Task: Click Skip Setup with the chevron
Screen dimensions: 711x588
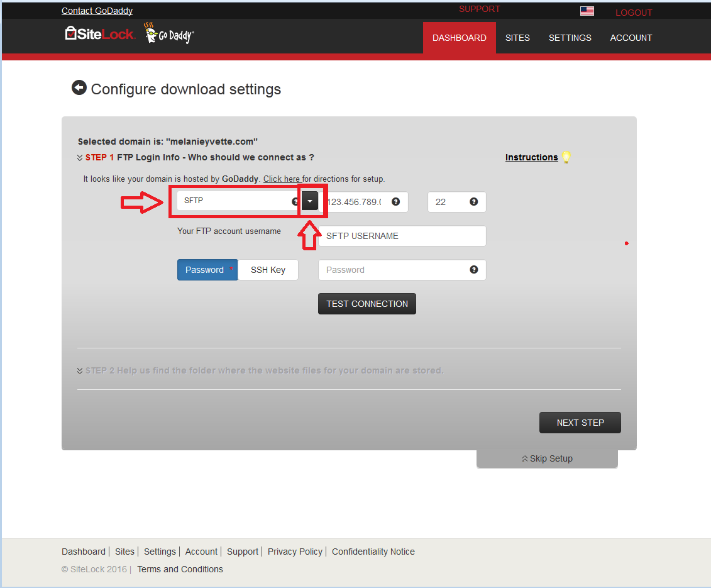Action: pos(547,458)
